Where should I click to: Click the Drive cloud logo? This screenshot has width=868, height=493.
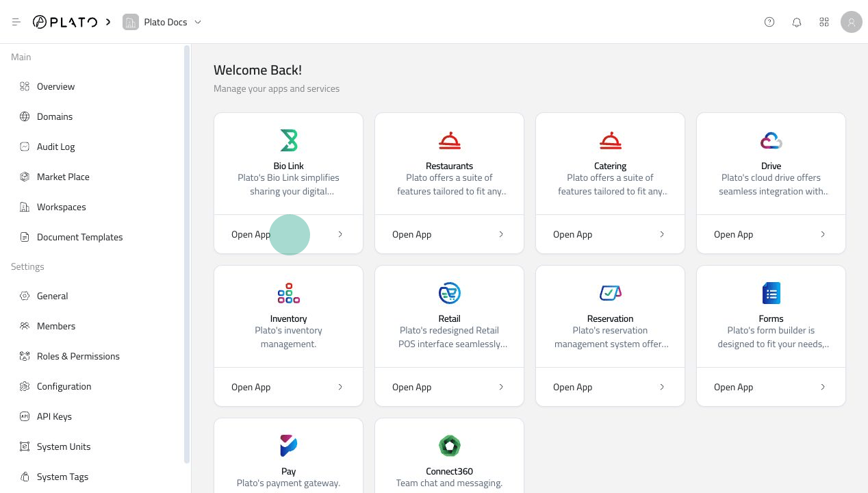(771, 140)
